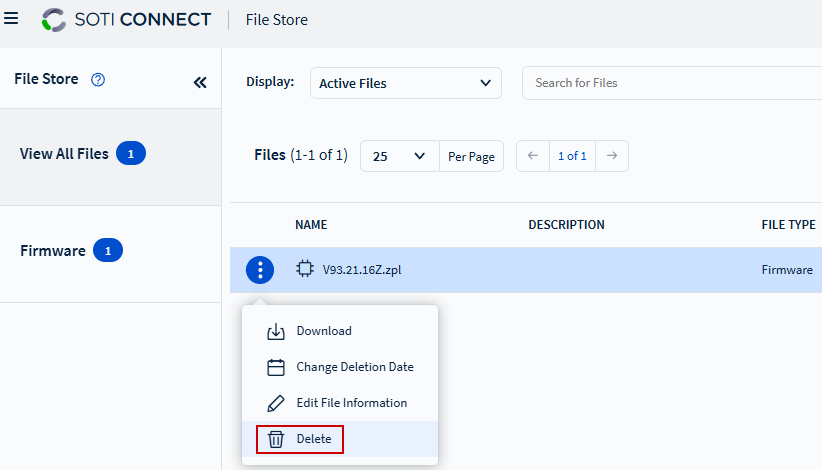This screenshot has width=822, height=470.
Task: Click the SOTI Connect logo
Action: (127, 20)
